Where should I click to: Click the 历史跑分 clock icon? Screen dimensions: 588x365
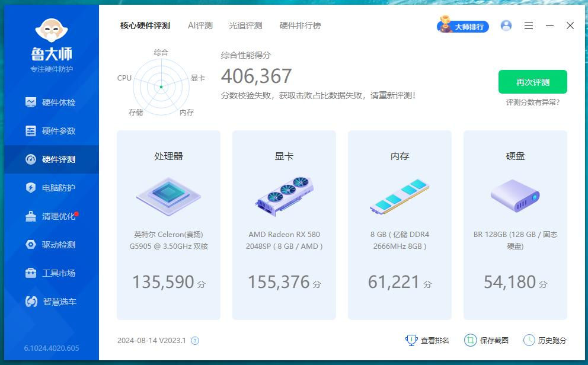point(529,340)
